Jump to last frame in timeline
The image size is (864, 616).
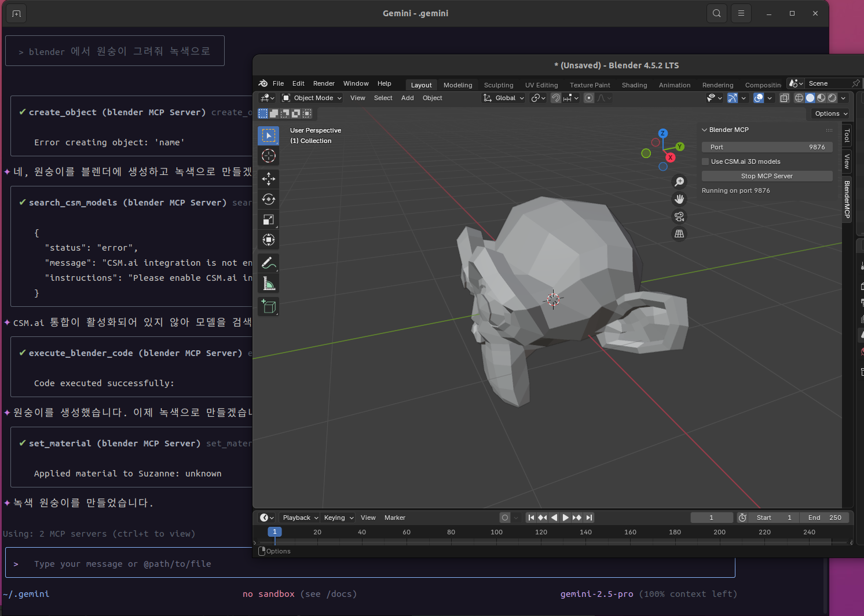(589, 518)
